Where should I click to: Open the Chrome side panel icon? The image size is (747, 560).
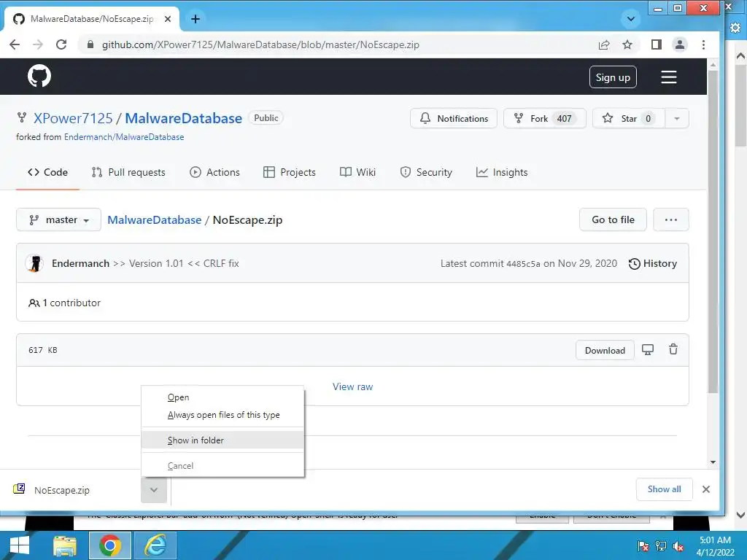point(656,44)
